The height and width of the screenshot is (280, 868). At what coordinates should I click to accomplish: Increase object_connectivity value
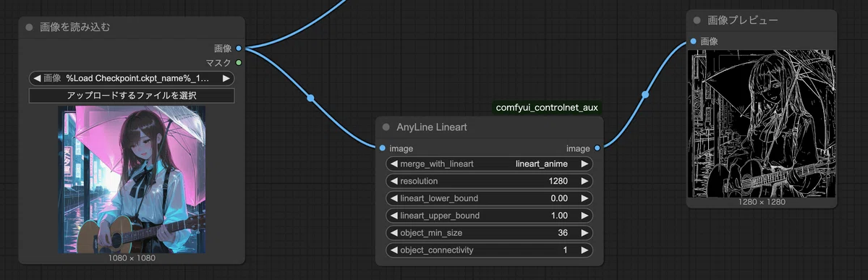click(x=584, y=250)
